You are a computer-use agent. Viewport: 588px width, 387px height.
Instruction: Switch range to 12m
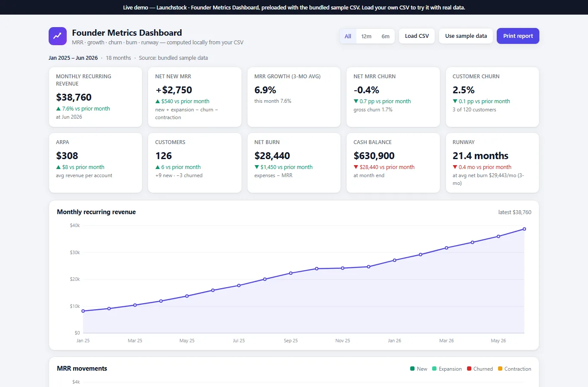pos(366,36)
